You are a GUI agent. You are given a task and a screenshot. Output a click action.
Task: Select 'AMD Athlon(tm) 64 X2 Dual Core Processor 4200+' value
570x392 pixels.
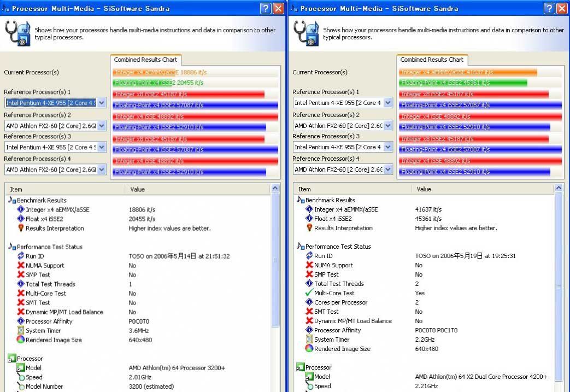point(481,377)
